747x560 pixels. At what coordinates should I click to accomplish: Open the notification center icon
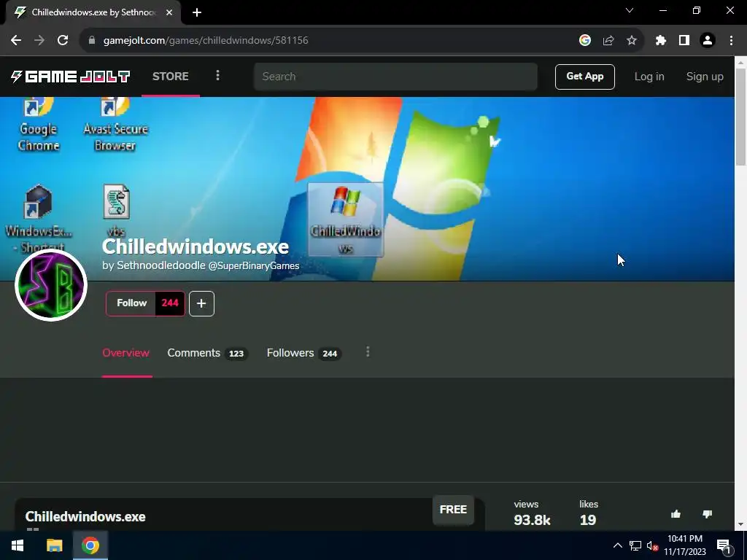click(x=724, y=546)
